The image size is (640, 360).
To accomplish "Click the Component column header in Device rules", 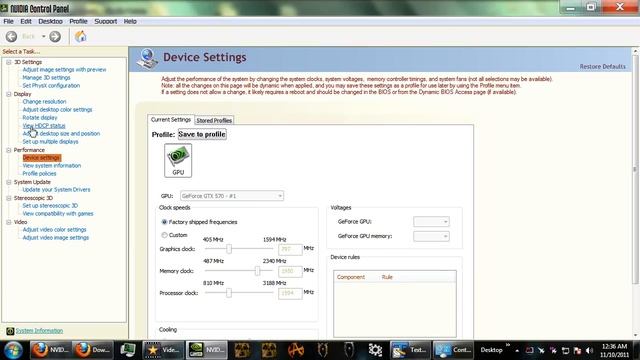I will tap(351, 277).
